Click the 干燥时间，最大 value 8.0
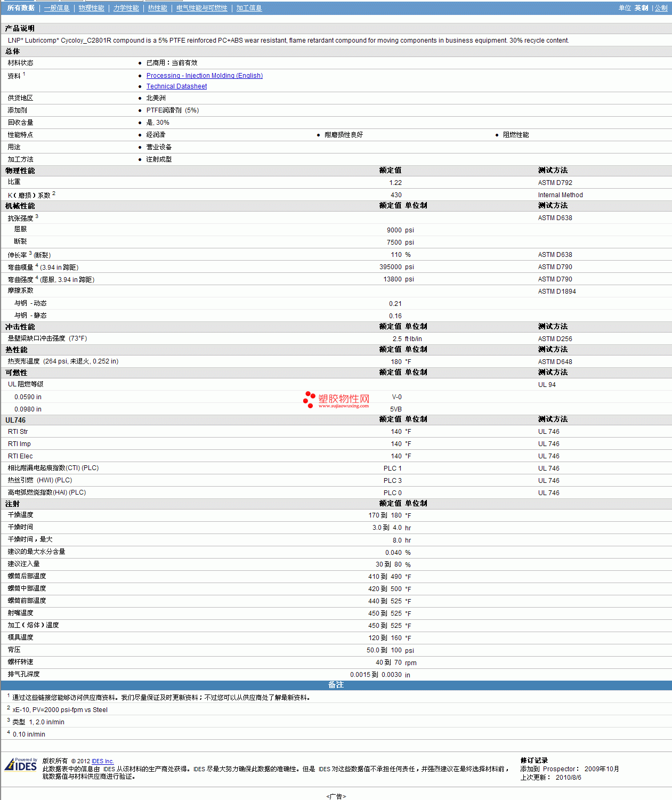Viewport: 672px width, 800px height. (x=398, y=540)
